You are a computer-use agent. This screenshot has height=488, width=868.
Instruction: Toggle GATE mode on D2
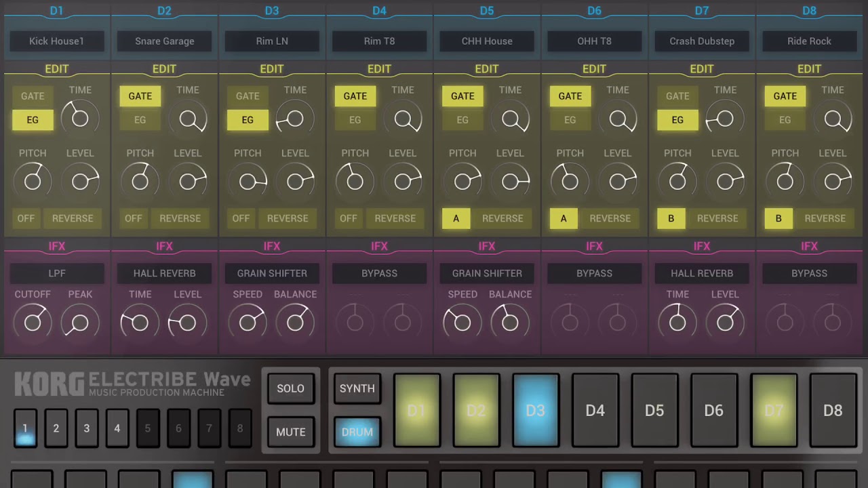tap(140, 96)
